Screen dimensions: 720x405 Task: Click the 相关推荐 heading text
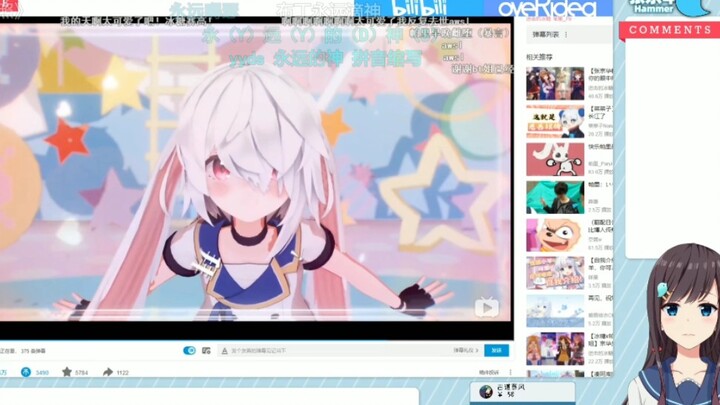click(539, 57)
